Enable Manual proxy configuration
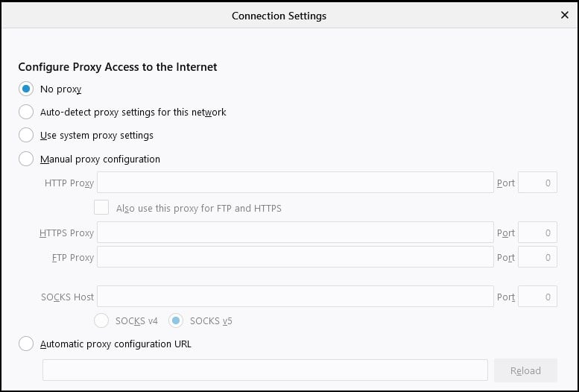Screen dimensions: 579x392 (x=26, y=159)
